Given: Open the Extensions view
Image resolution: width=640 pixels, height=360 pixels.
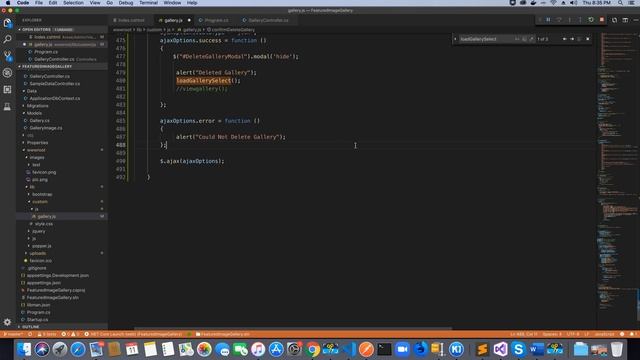Looking at the screenshot, I should [x=7, y=89].
